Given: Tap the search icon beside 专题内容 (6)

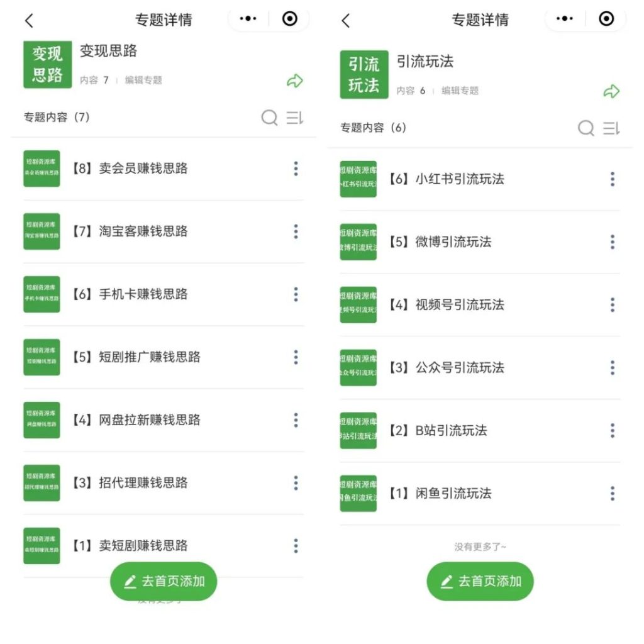Looking at the screenshot, I should (586, 128).
